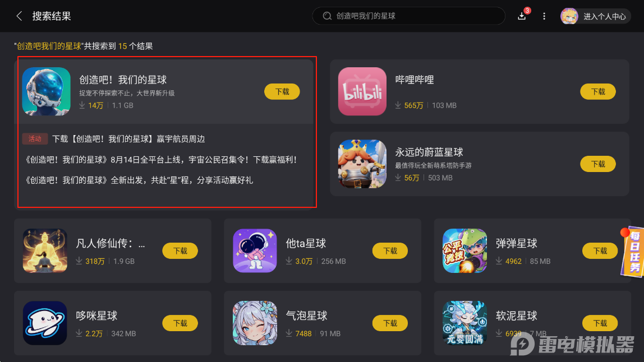Screen dimensions: 644x362
Task: Go back using the left arrow icon
Action: click(19, 16)
